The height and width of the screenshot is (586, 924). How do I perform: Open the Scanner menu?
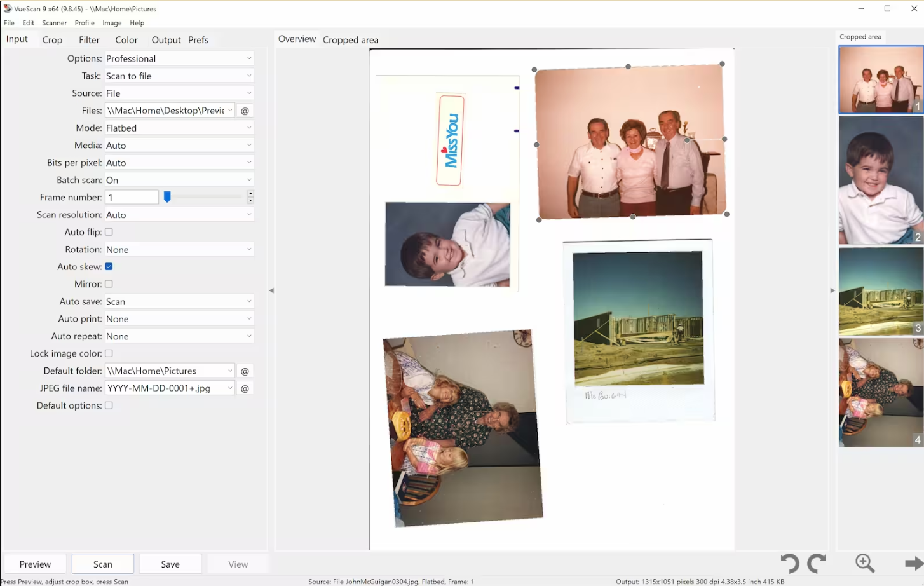[54, 23]
